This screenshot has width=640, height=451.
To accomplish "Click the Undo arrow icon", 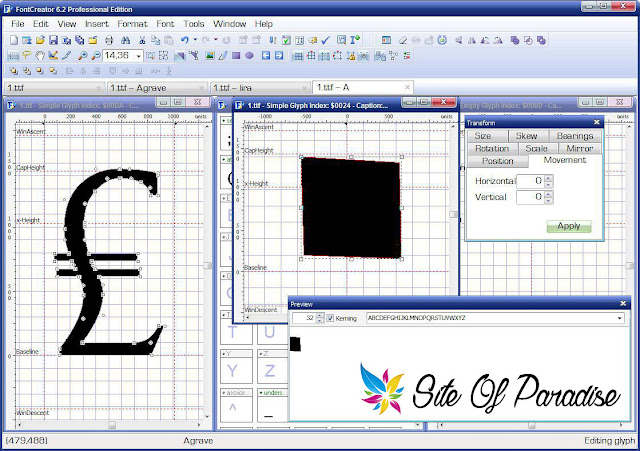I will click(184, 40).
